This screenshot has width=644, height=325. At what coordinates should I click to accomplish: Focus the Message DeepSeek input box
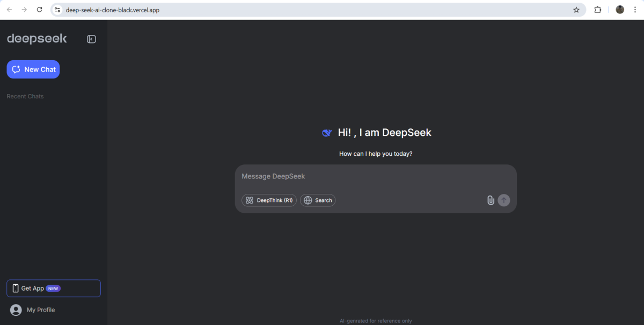point(376,177)
